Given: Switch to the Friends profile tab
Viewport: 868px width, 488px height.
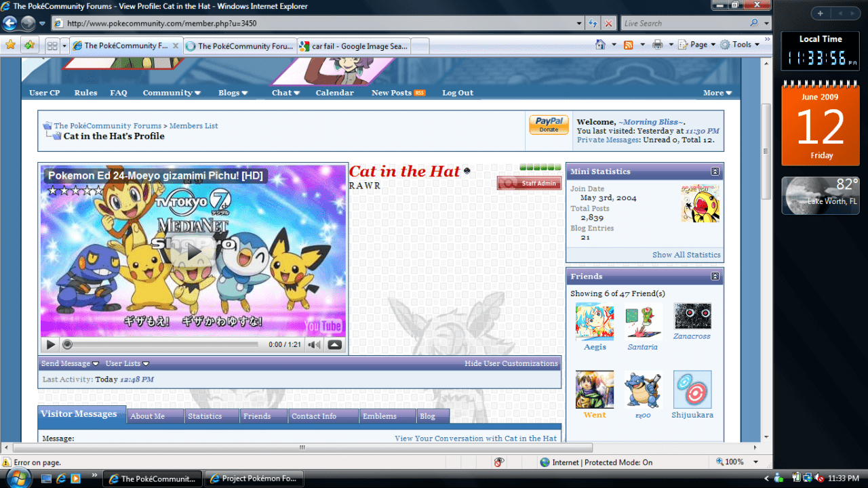Looking at the screenshot, I should point(264,416).
